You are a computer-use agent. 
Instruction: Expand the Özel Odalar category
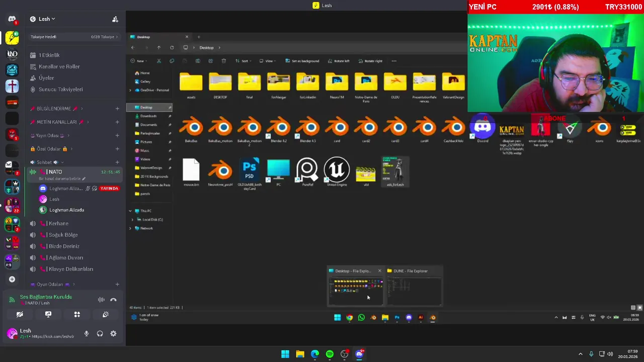(x=51, y=149)
